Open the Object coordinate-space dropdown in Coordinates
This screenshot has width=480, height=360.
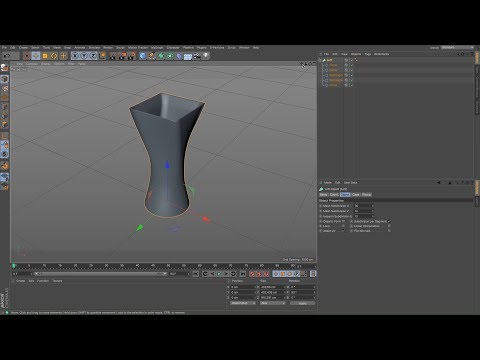[x=243, y=303]
